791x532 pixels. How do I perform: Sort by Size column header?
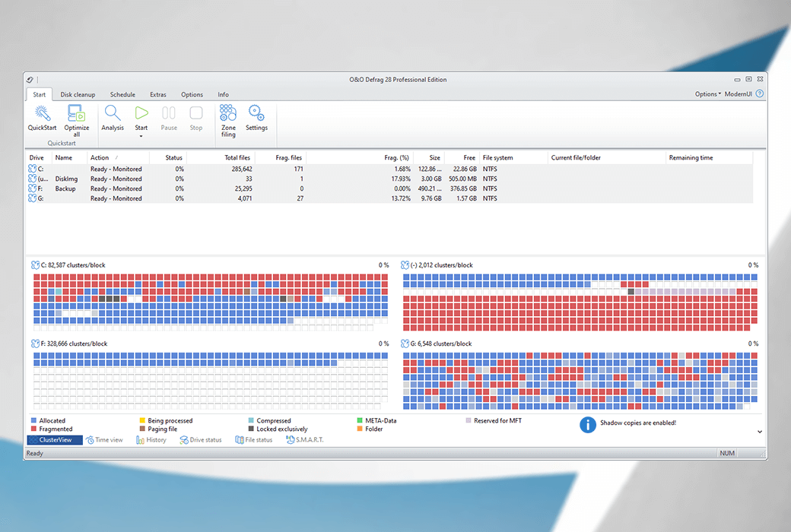point(427,158)
